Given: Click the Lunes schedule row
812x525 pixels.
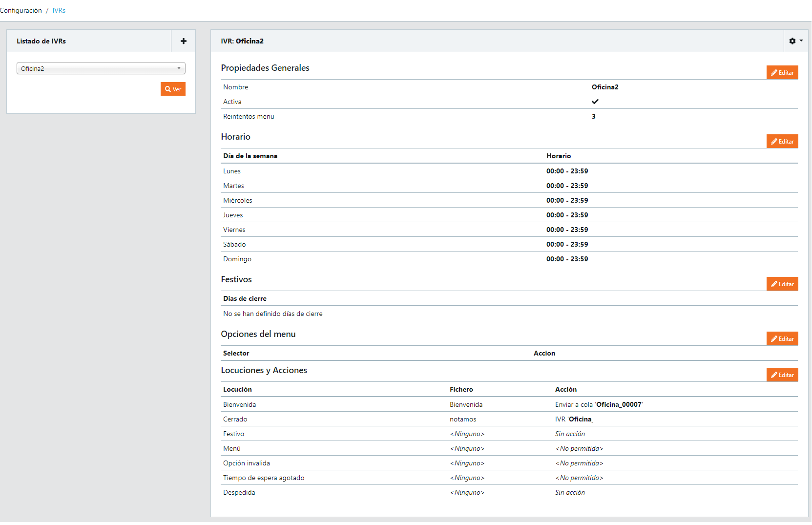Looking at the screenshot, I should 232,171.
